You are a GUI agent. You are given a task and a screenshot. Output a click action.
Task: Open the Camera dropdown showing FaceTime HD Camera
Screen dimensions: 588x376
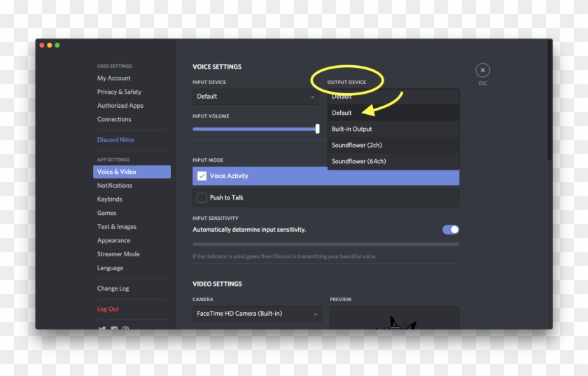point(258,314)
